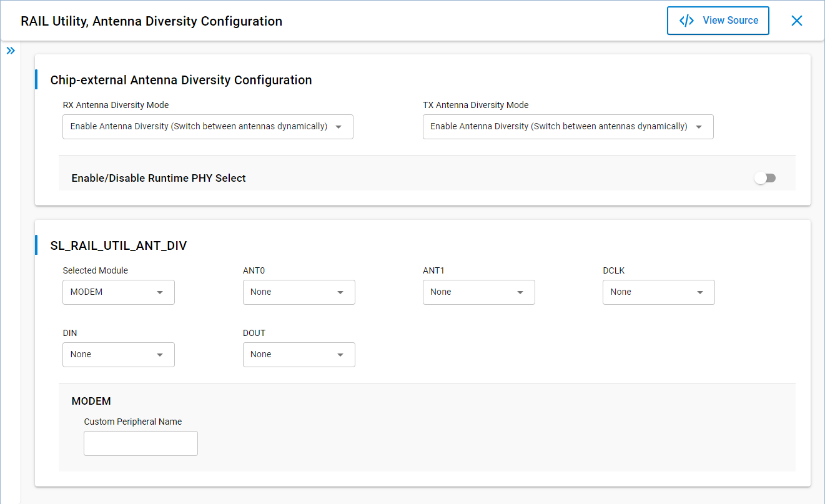Click the SL_RAIL_UTIL_ANT_DIV section heading

click(119, 245)
